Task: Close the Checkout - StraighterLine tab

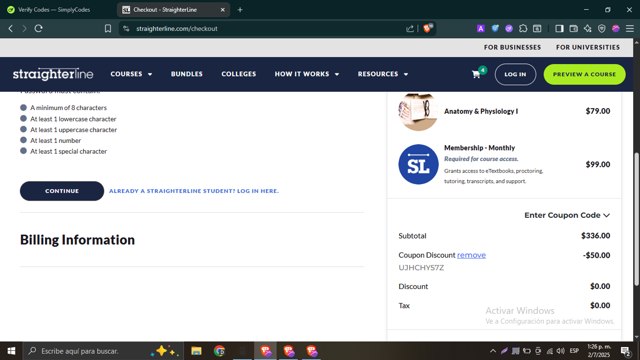Action: (222, 9)
